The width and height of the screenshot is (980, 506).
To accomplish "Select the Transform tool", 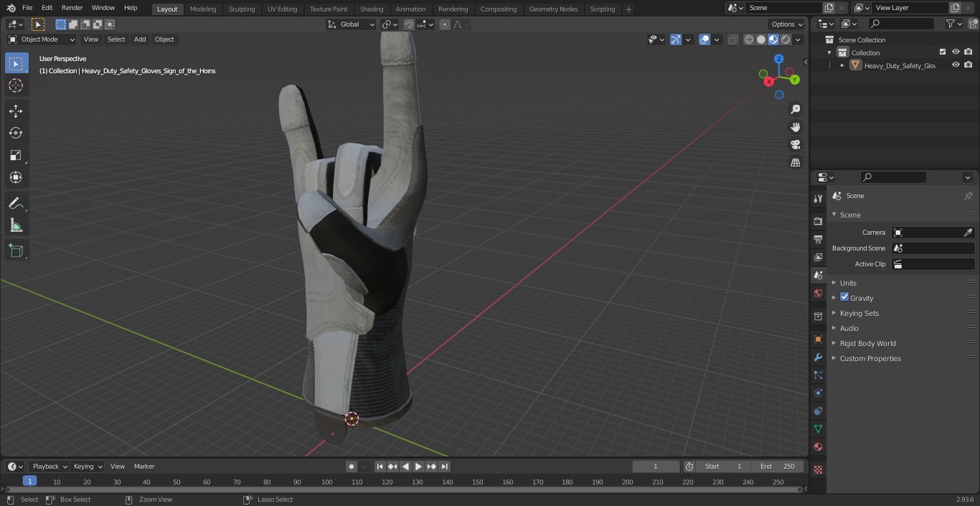I will 16,177.
